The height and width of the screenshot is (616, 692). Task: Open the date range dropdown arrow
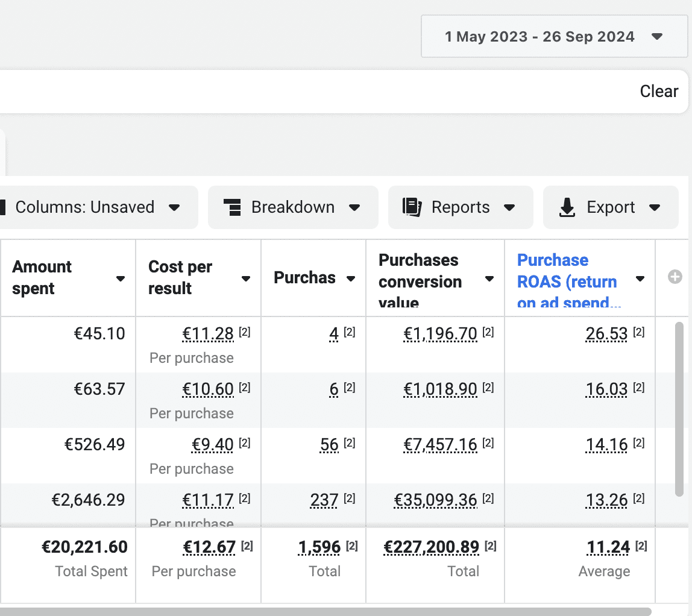pos(657,37)
